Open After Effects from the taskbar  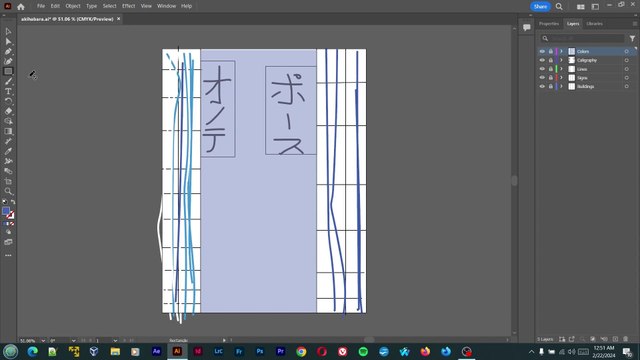pyautogui.click(x=156, y=351)
